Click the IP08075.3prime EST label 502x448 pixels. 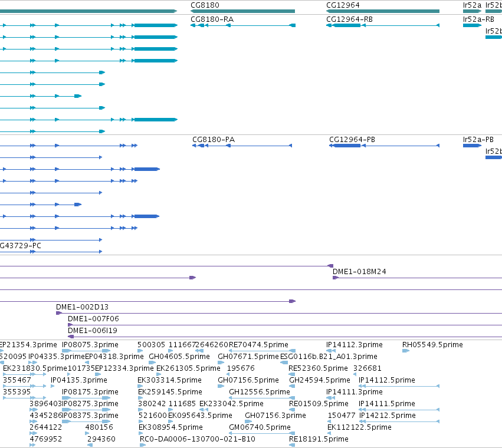[90, 345]
